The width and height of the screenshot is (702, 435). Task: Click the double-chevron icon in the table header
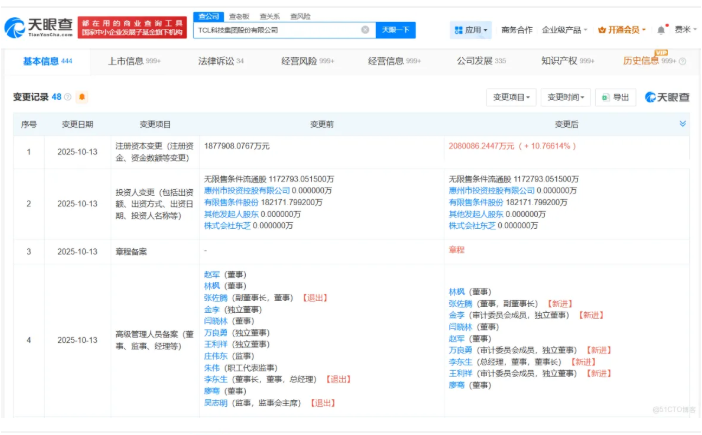683,124
